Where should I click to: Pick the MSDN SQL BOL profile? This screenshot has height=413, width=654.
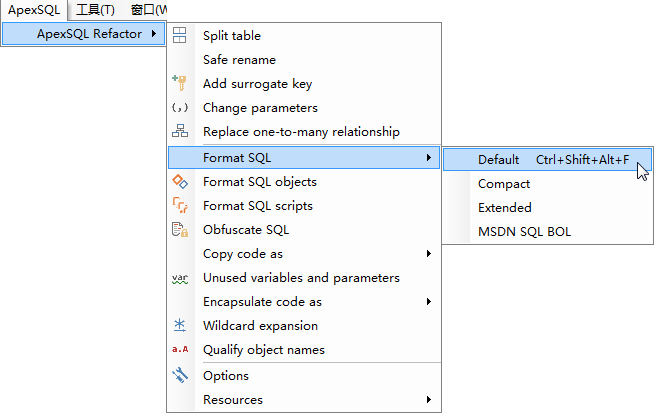click(524, 232)
